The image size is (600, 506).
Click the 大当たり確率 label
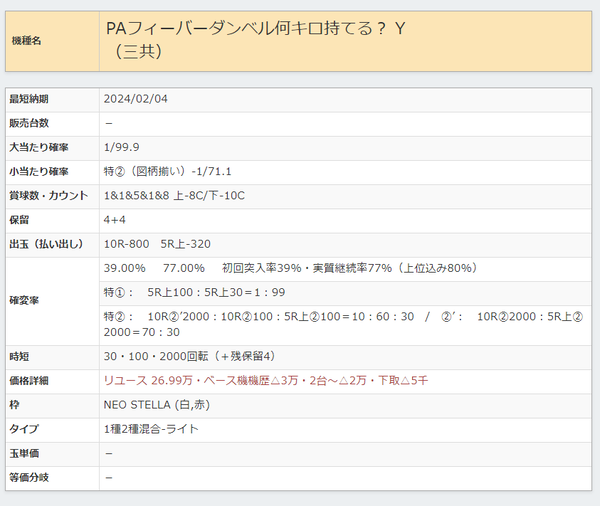click(39, 147)
